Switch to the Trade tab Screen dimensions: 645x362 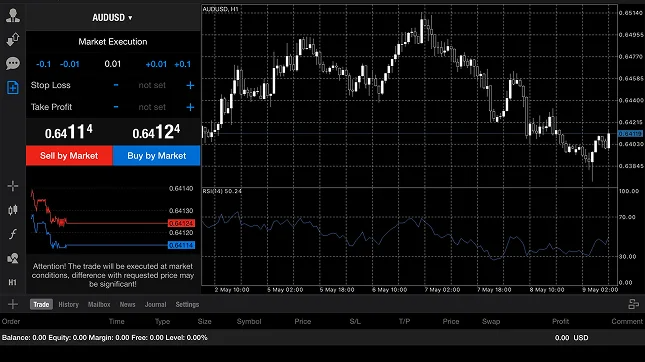coord(41,304)
